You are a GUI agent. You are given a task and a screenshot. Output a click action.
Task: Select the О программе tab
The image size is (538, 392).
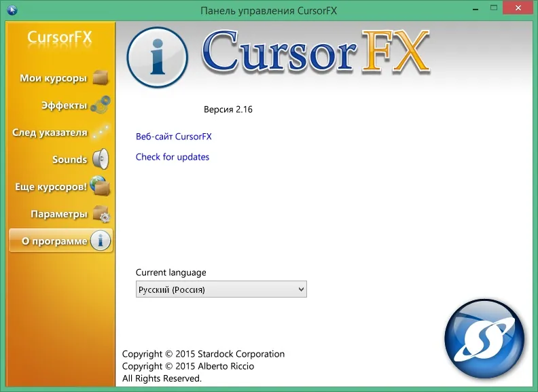coord(60,240)
